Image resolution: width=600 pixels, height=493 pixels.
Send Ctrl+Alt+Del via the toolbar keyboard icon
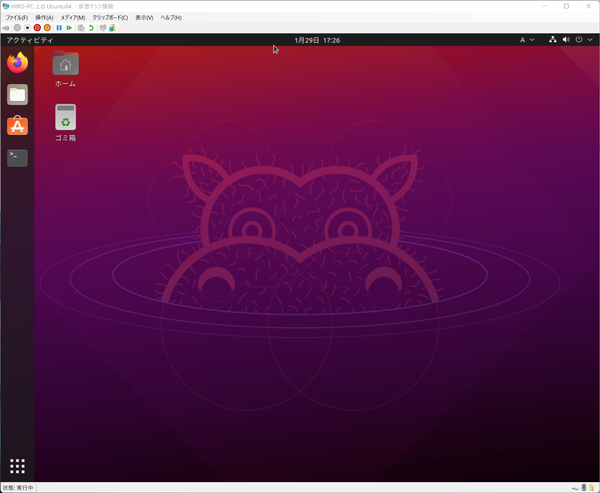(5, 28)
